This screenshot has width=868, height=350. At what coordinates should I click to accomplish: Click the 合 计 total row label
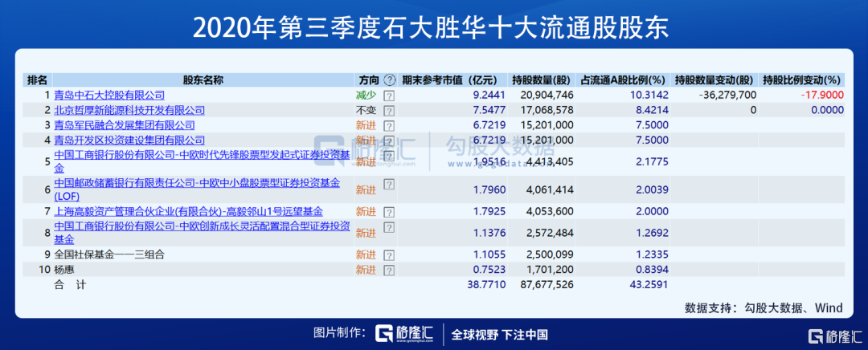click(x=70, y=285)
